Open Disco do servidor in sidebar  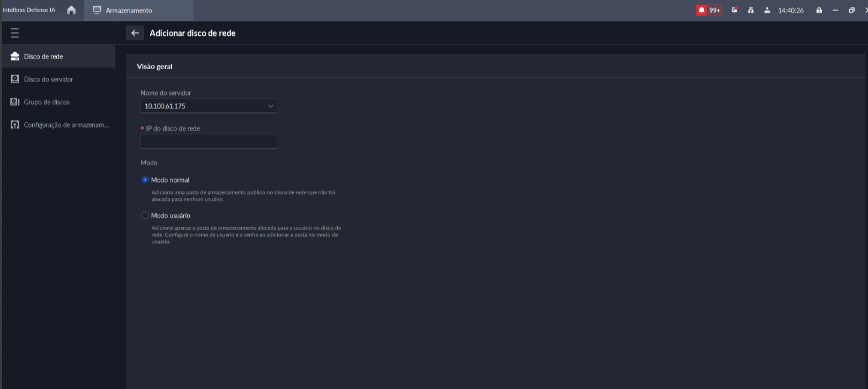[48, 79]
